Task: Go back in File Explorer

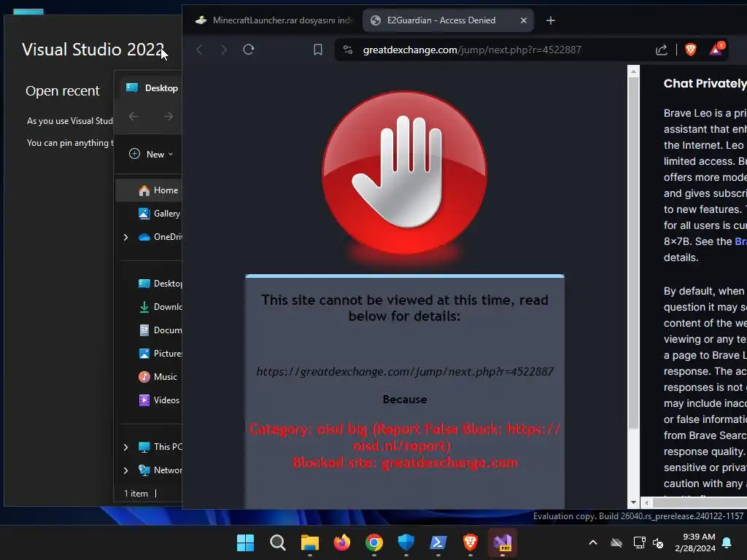Action: (133, 116)
